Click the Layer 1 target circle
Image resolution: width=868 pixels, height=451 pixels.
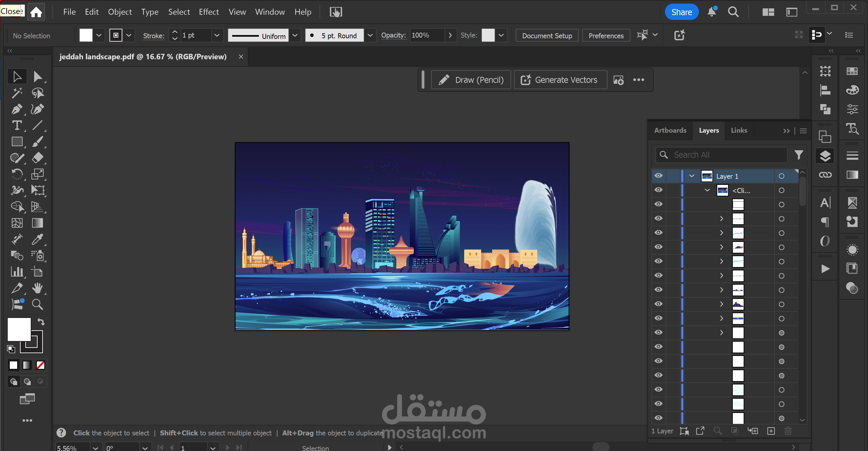781,176
